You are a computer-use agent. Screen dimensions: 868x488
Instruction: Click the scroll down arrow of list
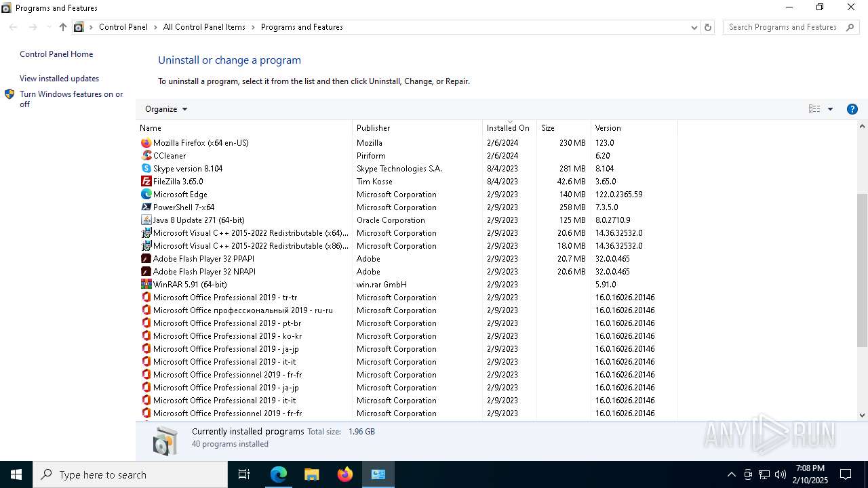pos(863,415)
